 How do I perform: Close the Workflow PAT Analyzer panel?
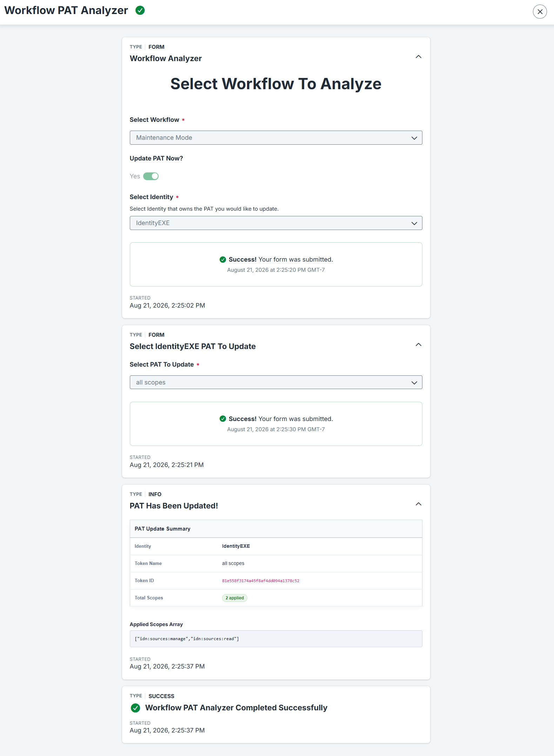pyautogui.click(x=540, y=12)
